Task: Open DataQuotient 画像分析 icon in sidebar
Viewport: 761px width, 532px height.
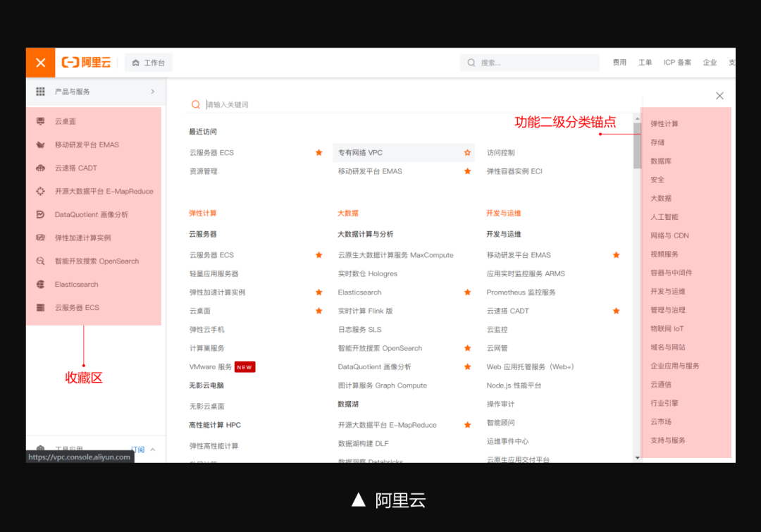Action: tap(40, 214)
